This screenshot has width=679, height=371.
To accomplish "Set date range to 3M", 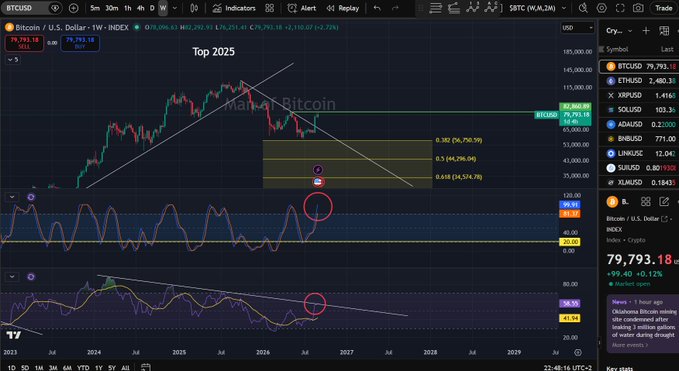I will (x=53, y=368).
